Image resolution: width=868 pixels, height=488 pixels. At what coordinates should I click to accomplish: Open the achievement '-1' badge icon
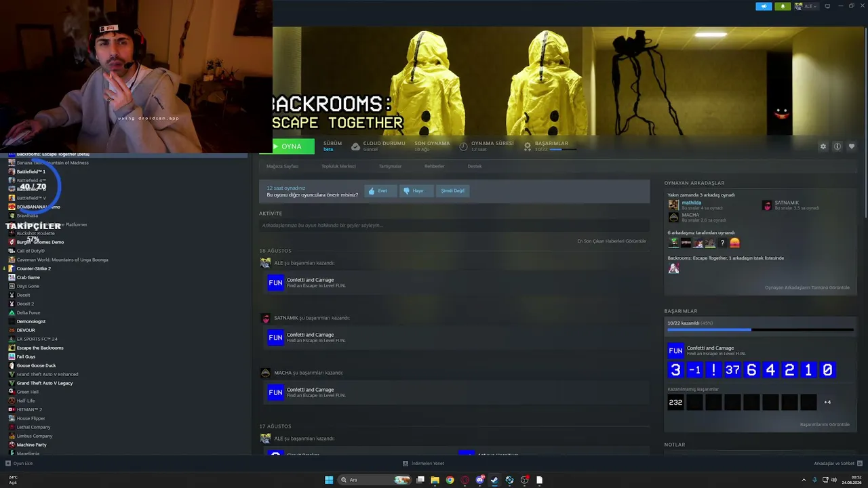pos(694,370)
